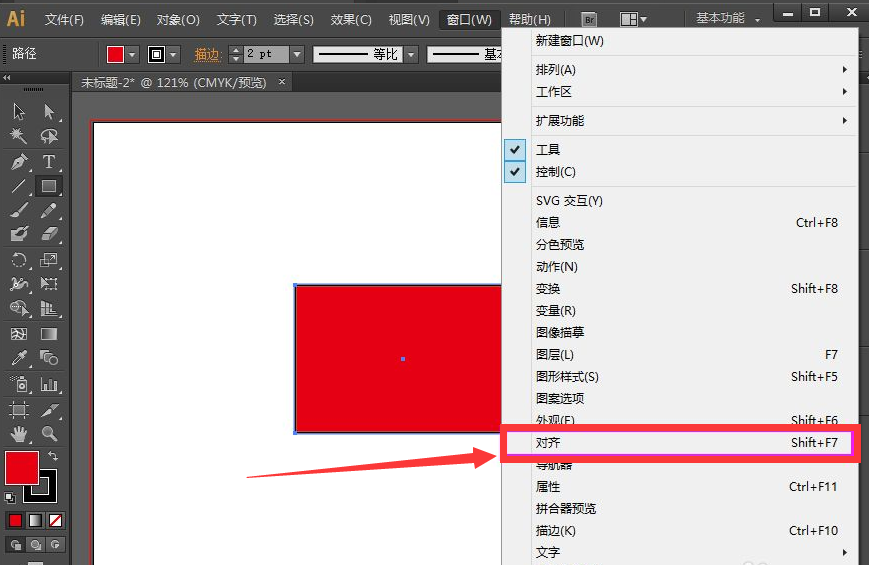Screen dimensions: 869x565
Task: Select the Blob Brush tool
Action: [x=19, y=234]
